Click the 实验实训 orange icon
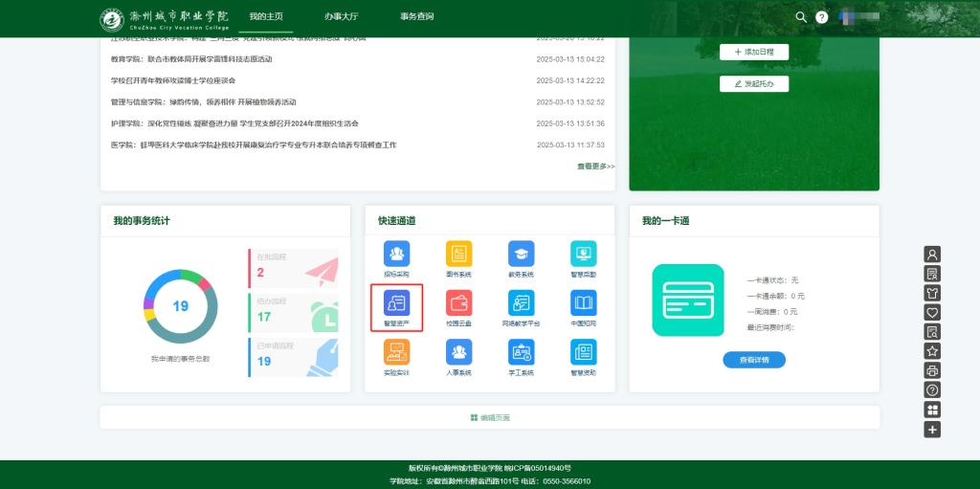The width and height of the screenshot is (980, 489). point(396,352)
